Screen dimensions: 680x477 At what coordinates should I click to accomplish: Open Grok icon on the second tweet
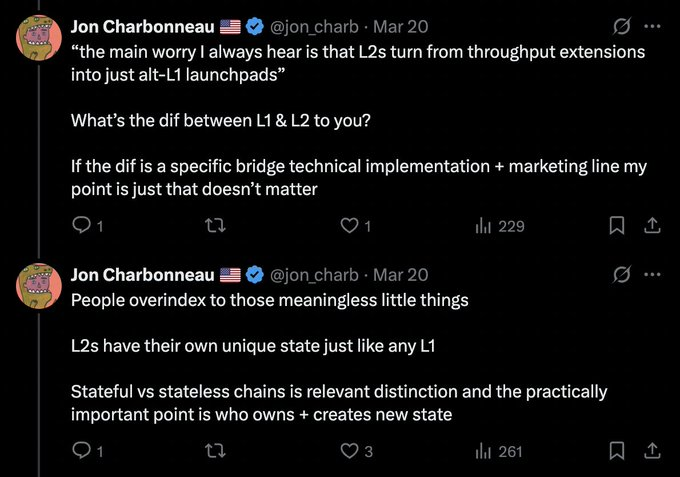click(621, 274)
